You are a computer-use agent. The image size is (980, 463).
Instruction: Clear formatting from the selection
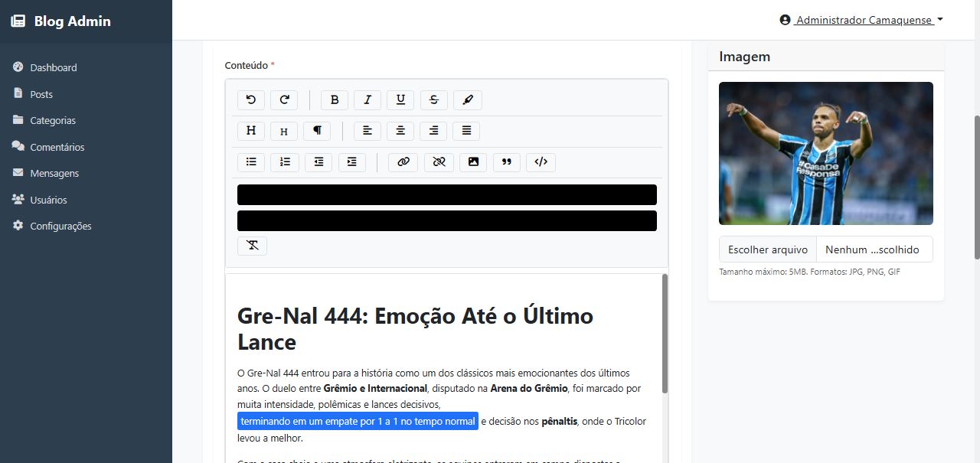coord(252,246)
